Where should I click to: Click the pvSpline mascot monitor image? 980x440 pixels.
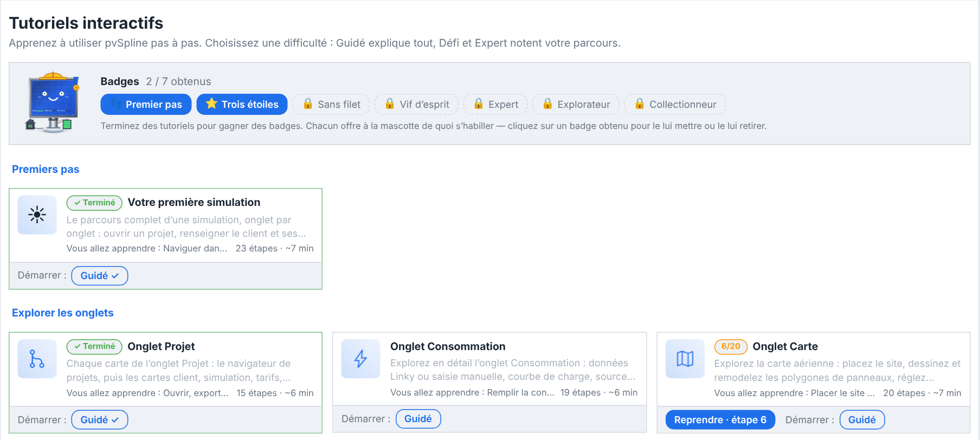53,102
